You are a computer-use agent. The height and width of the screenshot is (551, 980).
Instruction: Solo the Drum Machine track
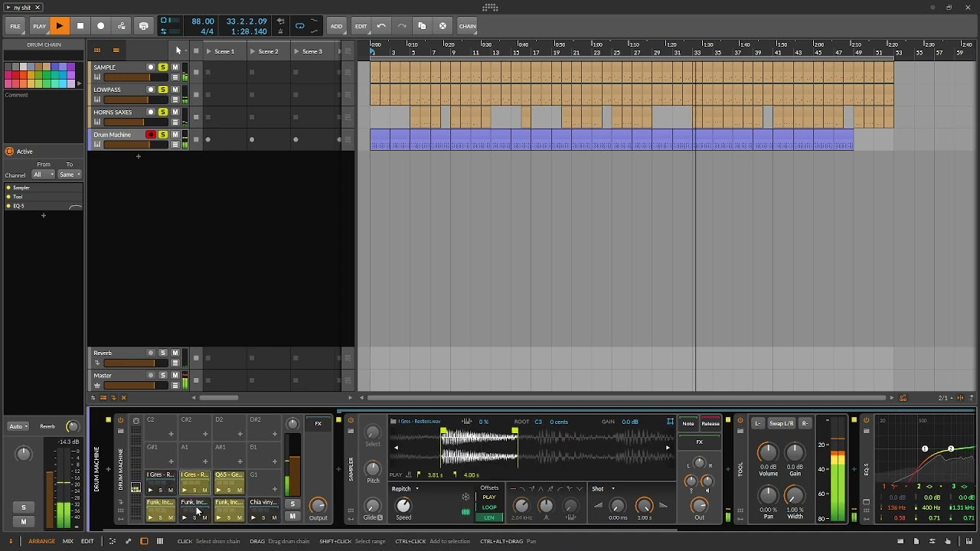162,135
